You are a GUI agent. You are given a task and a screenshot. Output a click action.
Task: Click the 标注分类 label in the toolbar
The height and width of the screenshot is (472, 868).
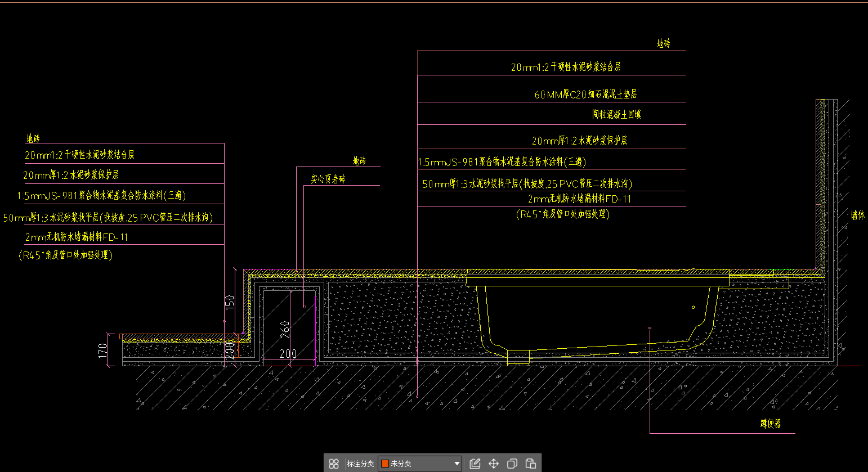point(360,464)
